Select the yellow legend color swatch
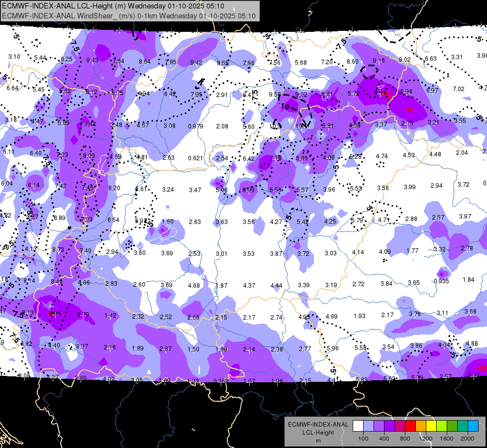The image size is (487, 448). pos(431,426)
